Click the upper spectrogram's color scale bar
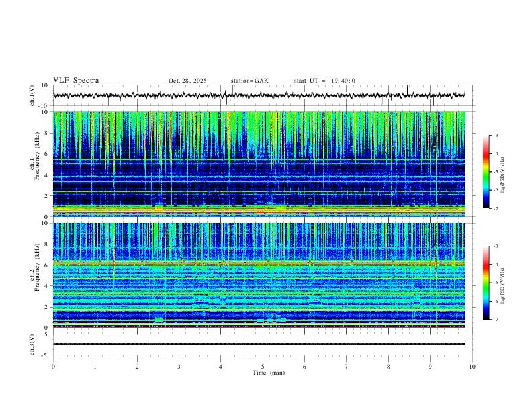 pyautogui.click(x=486, y=172)
